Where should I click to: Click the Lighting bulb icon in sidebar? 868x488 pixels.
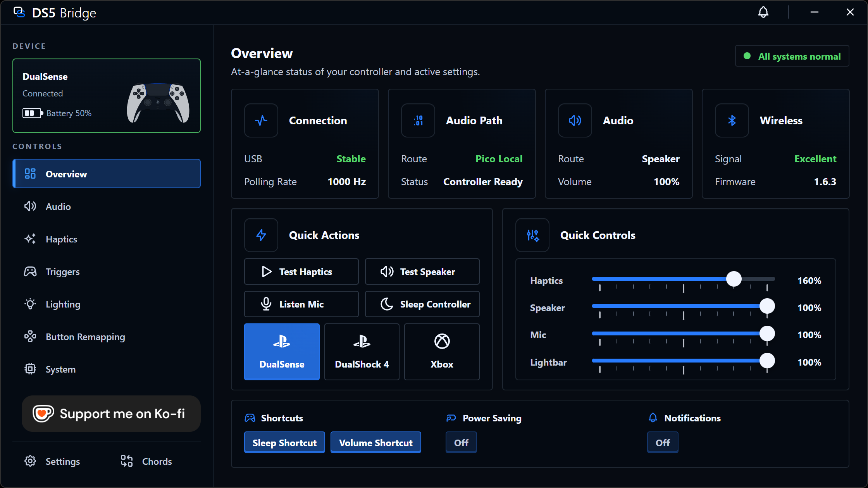point(30,304)
